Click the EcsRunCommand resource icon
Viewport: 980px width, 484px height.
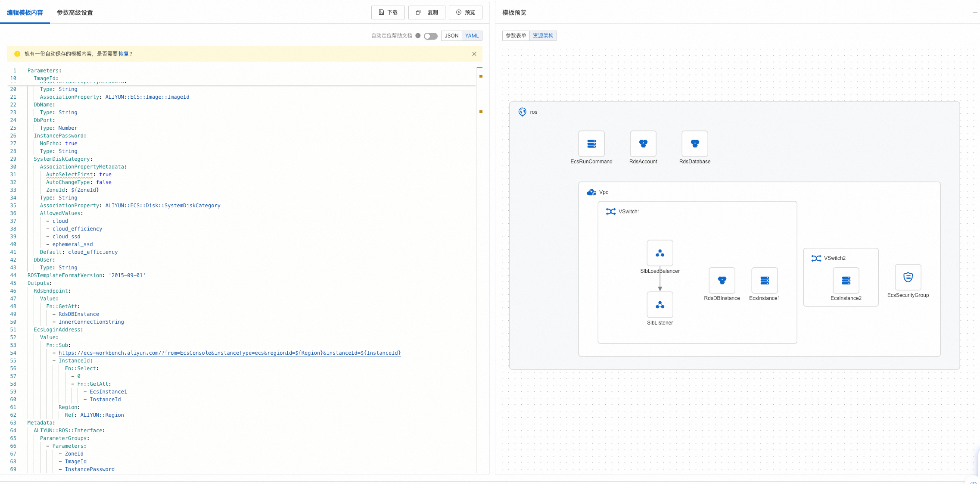[591, 144]
